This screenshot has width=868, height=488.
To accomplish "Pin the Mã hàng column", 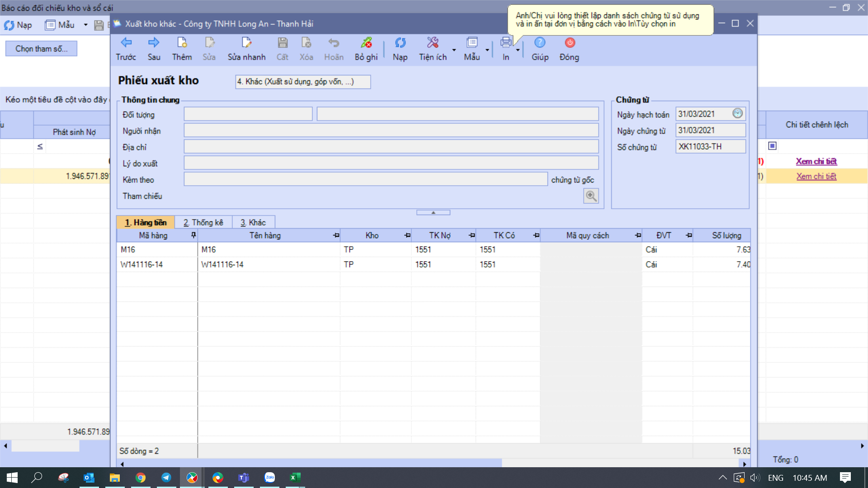I will pos(193,235).
